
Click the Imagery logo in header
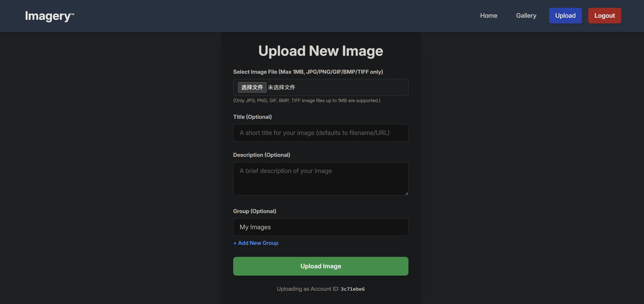point(49,16)
